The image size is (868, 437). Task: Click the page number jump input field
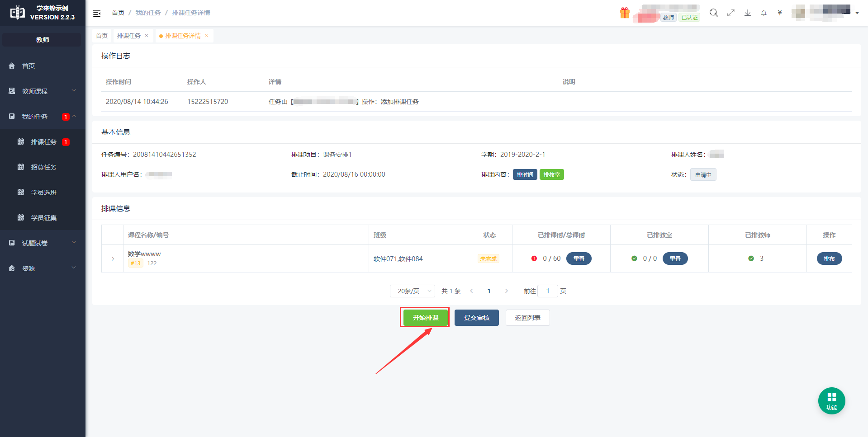tap(547, 291)
